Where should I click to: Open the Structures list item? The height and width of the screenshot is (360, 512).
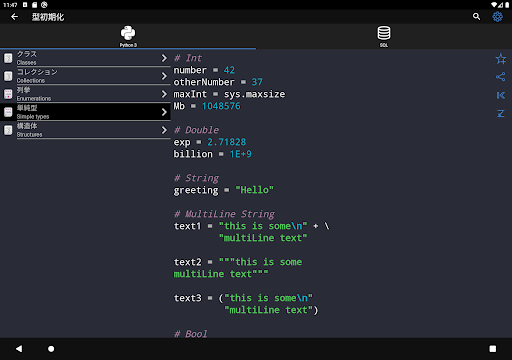(x=85, y=130)
